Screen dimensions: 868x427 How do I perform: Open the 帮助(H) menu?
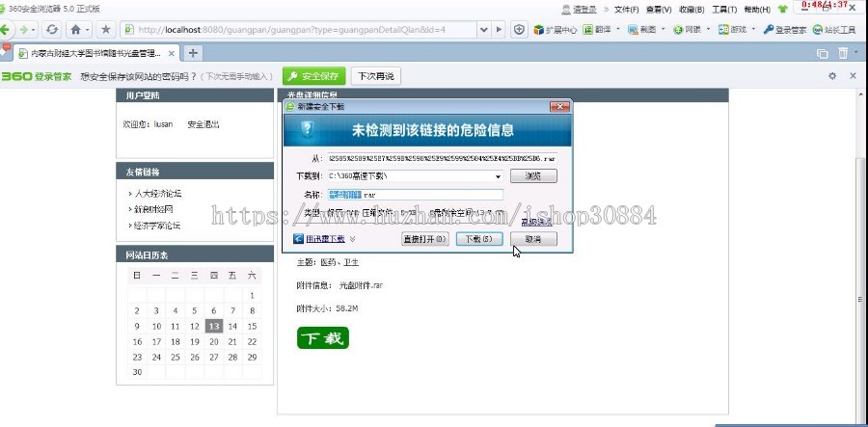tap(757, 10)
